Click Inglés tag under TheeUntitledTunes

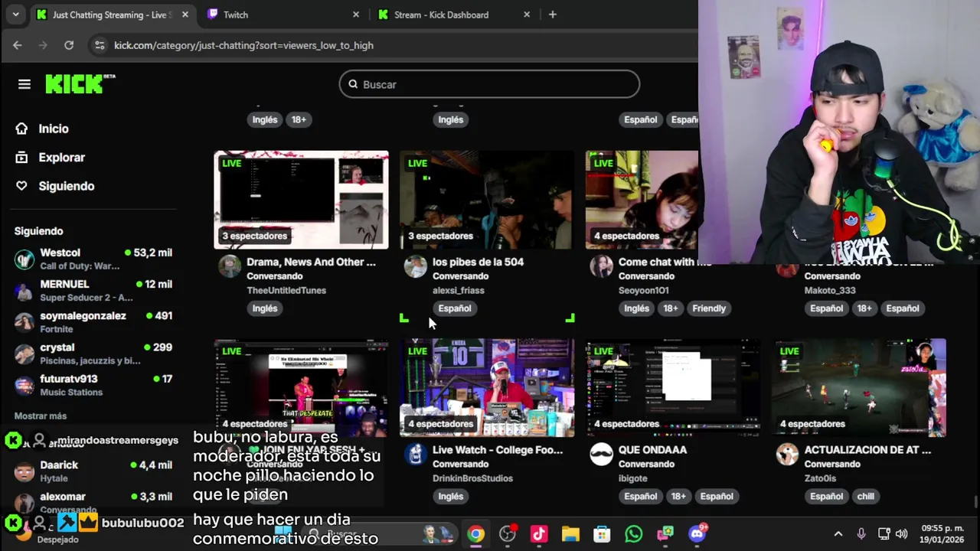click(x=265, y=308)
